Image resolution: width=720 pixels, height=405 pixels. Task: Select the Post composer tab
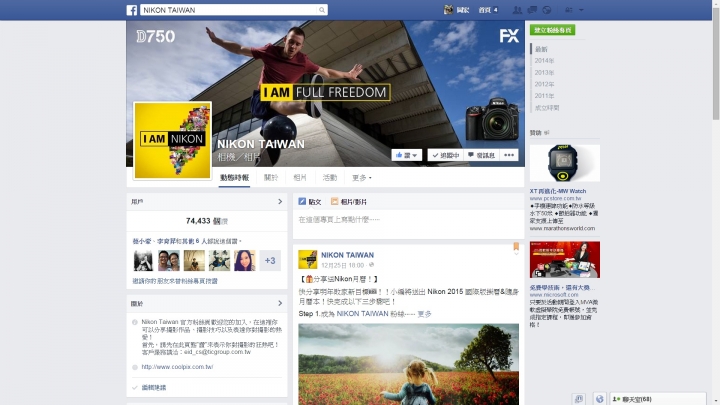tap(310, 202)
